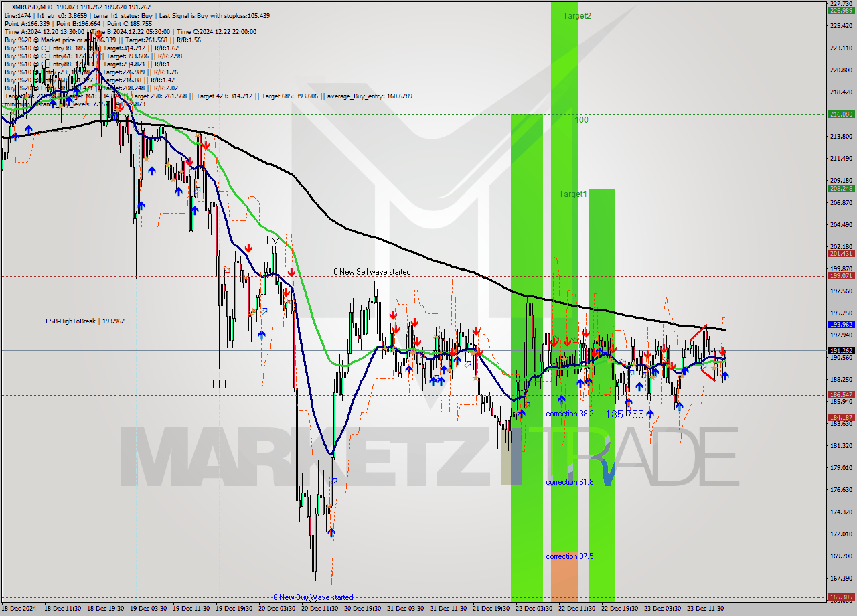Click the red 184.187 price tag
This screenshot has width=857, height=616.
[841, 417]
